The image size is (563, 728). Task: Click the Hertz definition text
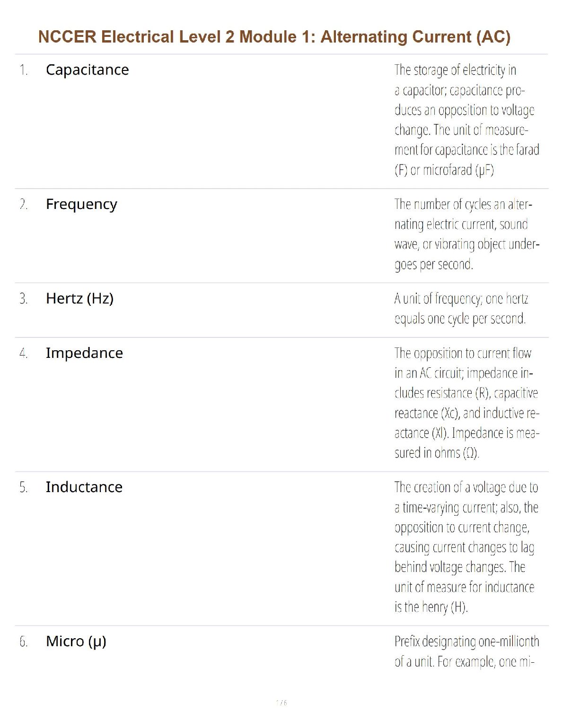click(x=460, y=309)
